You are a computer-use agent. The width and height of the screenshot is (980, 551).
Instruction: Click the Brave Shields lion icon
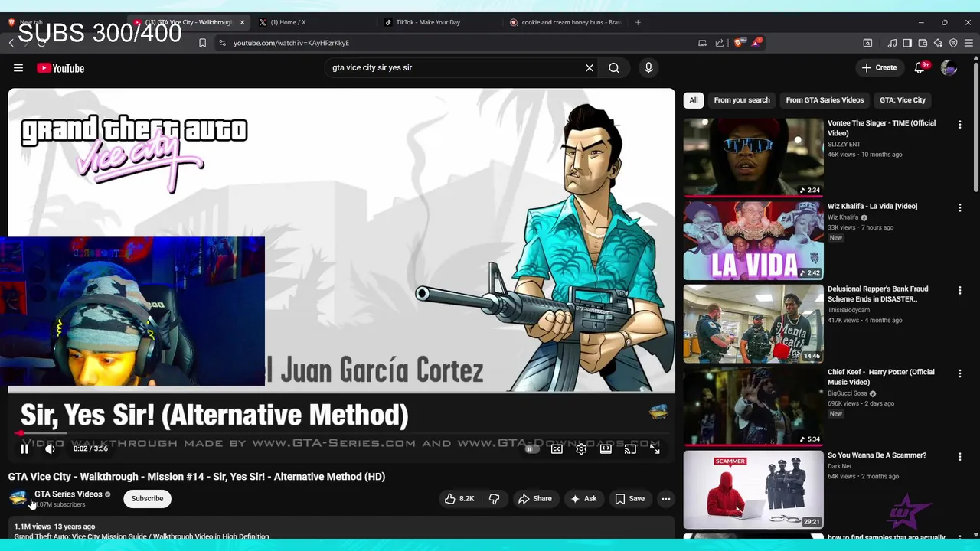[x=738, y=43]
